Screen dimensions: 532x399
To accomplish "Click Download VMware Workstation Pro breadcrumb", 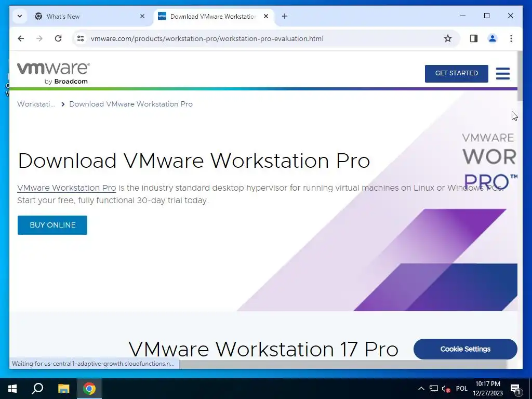I will point(130,104).
